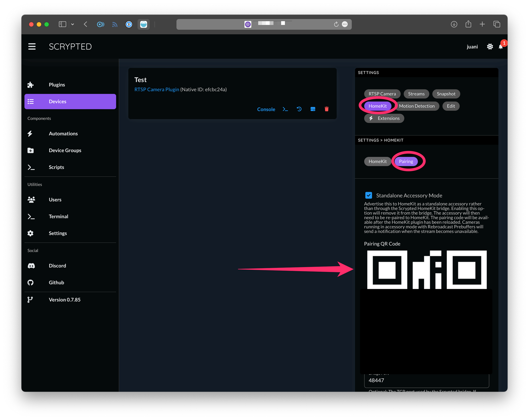The image size is (529, 420).
Task: Expand the Safari tab group dropdown arrow
Action: 72,24
